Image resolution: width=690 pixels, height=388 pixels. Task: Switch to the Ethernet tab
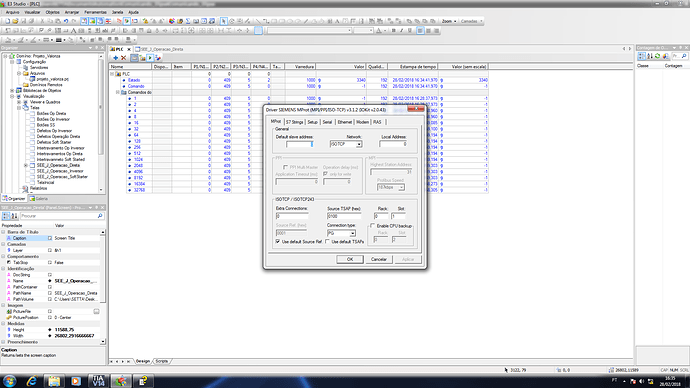point(345,122)
